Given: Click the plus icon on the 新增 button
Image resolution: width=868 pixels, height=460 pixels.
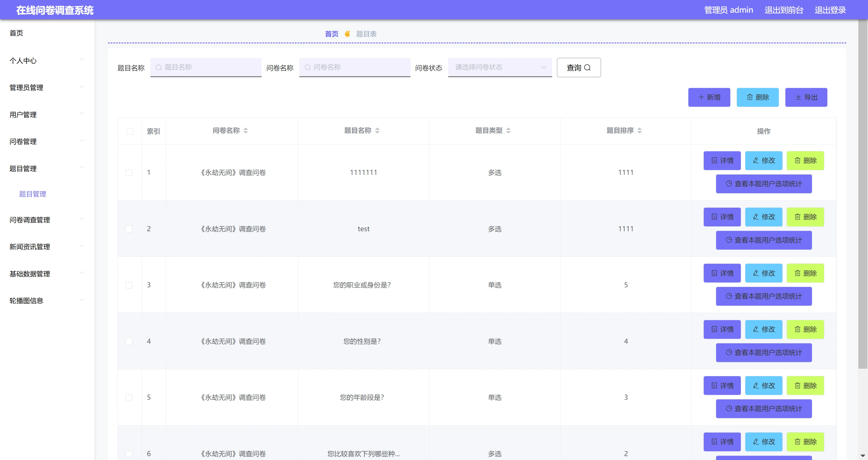Looking at the screenshot, I should (701, 97).
